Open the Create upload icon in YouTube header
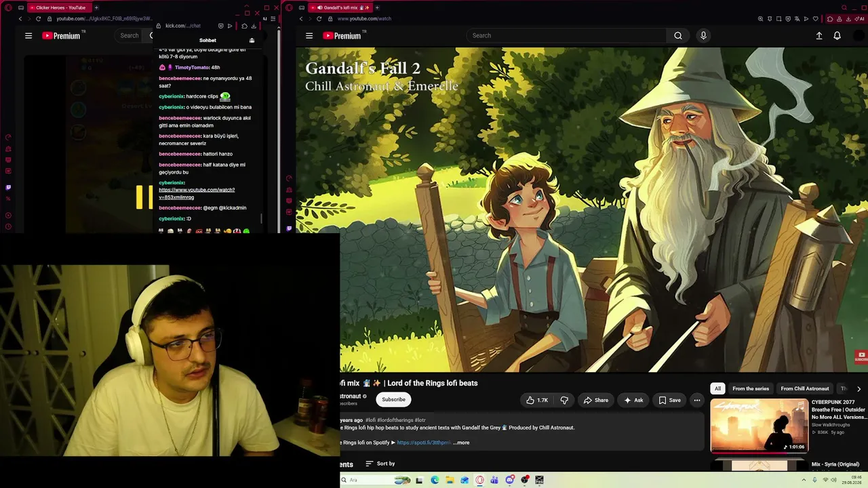The image size is (868, 488). pyautogui.click(x=819, y=36)
